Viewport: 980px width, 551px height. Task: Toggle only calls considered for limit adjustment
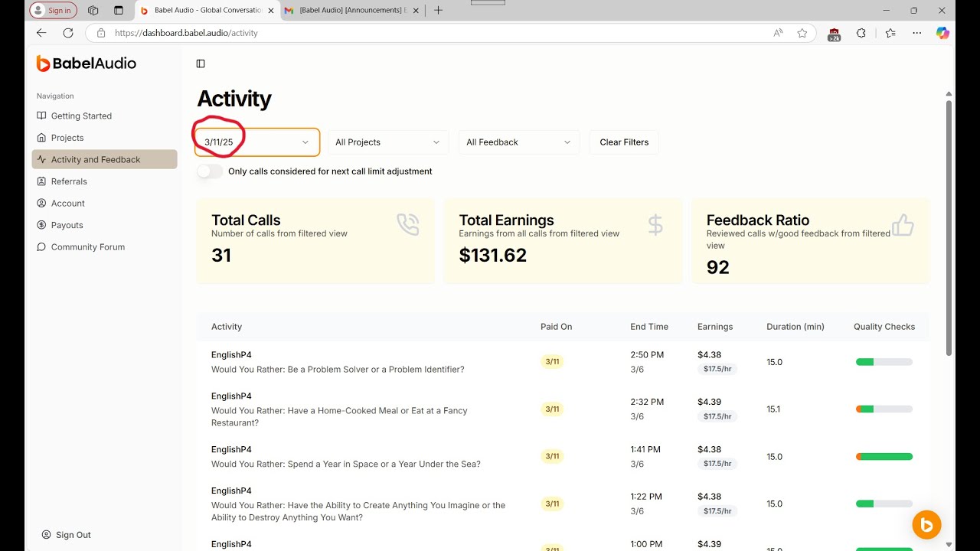point(210,171)
